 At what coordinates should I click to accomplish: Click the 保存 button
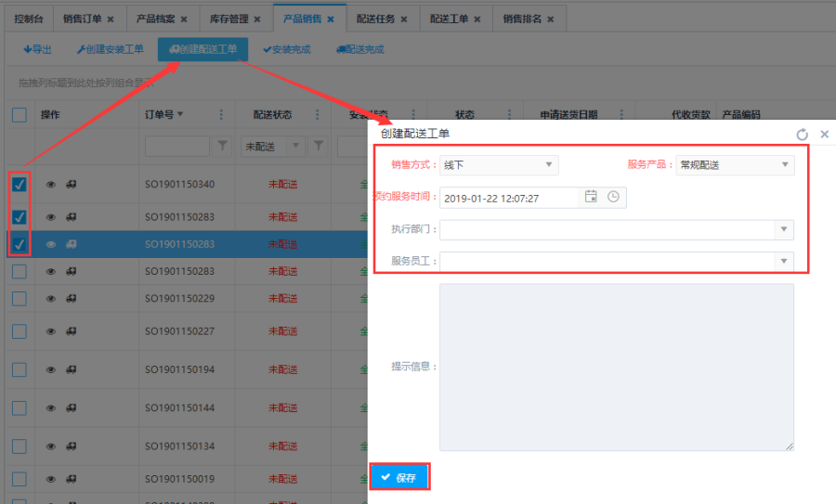(x=399, y=477)
